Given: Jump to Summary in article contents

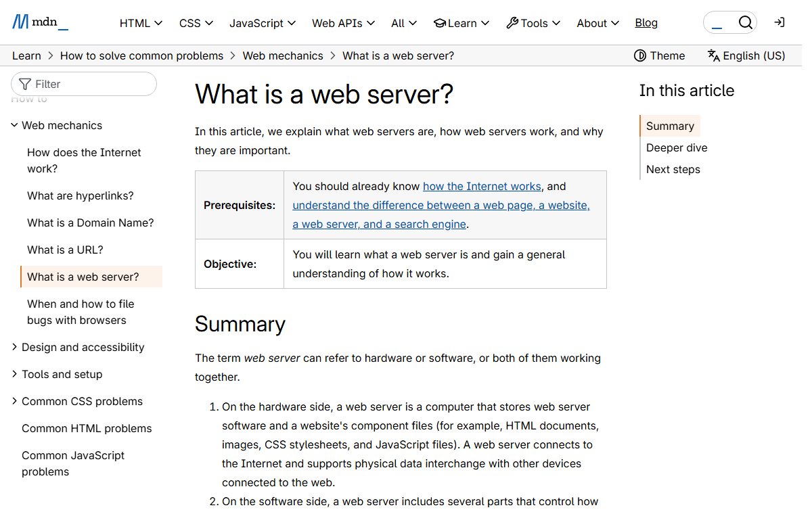Looking at the screenshot, I should (x=670, y=126).
